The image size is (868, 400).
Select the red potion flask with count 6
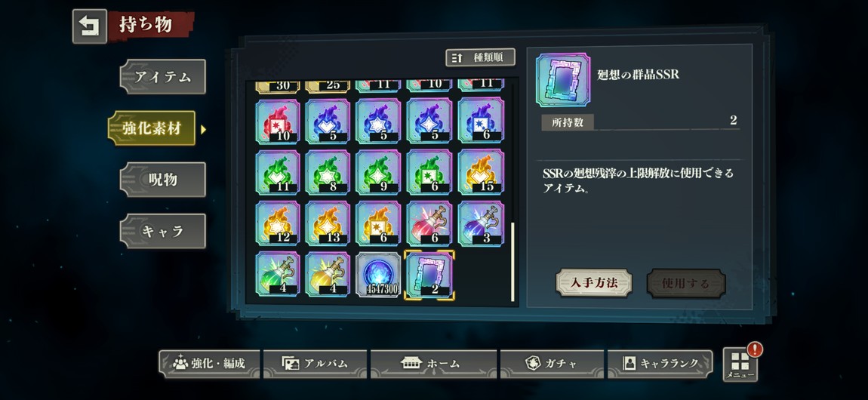click(x=429, y=223)
